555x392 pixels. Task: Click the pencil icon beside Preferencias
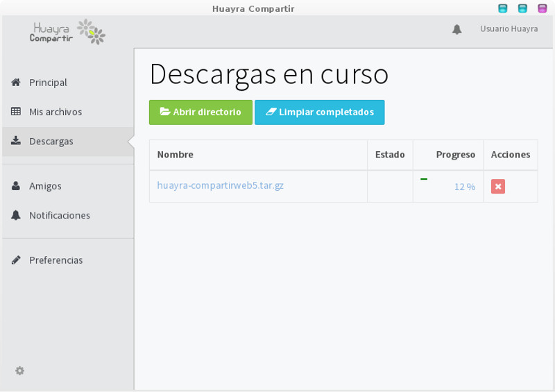point(15,260)
